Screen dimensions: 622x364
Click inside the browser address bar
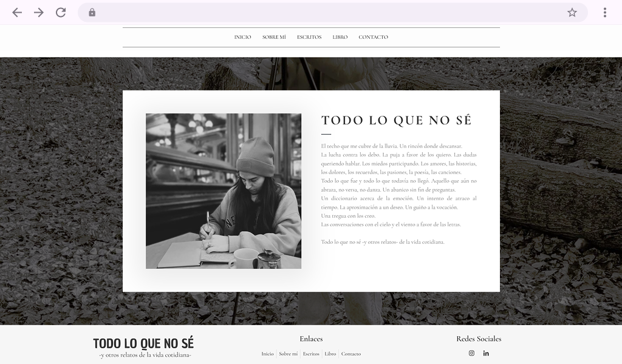304,12
